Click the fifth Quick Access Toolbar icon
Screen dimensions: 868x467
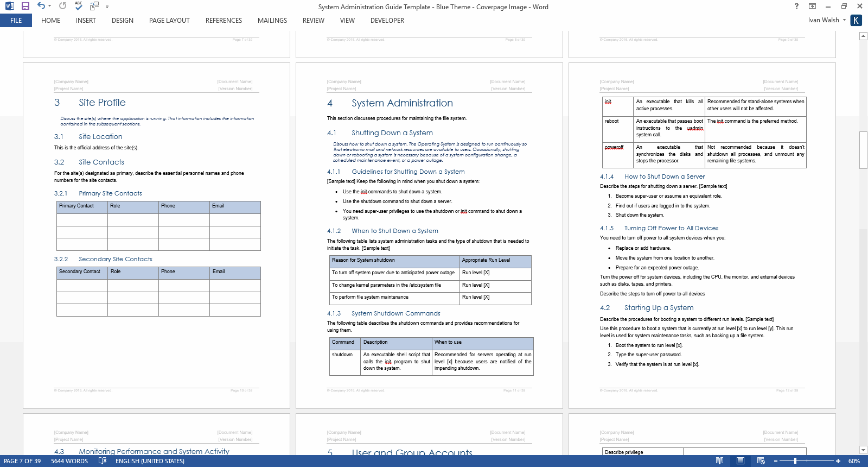[x=94, y=6]
